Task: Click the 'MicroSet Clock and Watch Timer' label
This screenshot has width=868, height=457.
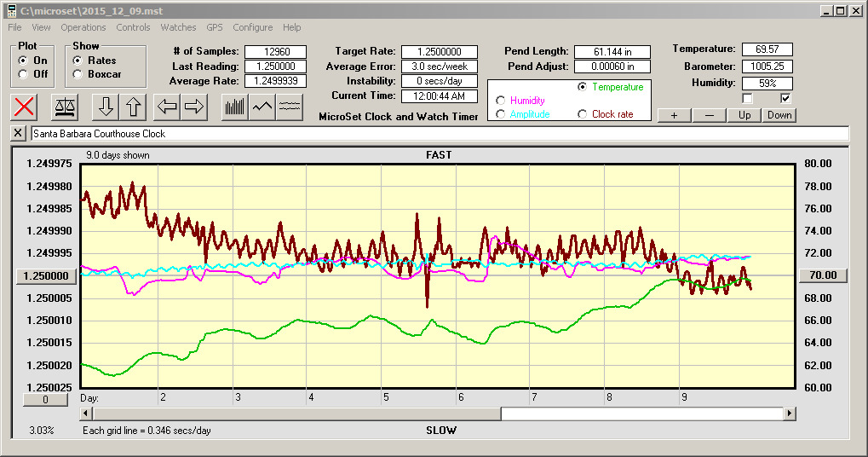Action: (399, 117)
